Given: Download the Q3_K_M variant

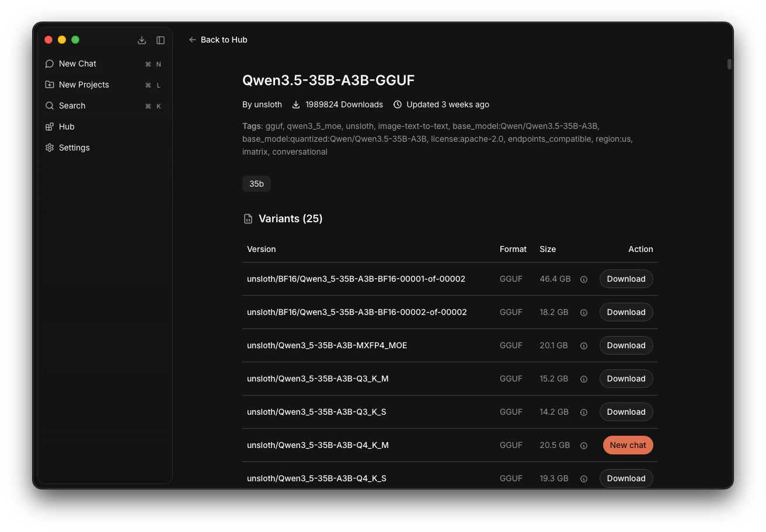Looking at the screenshot, I should pyautogui.click(x=626, y=379).
